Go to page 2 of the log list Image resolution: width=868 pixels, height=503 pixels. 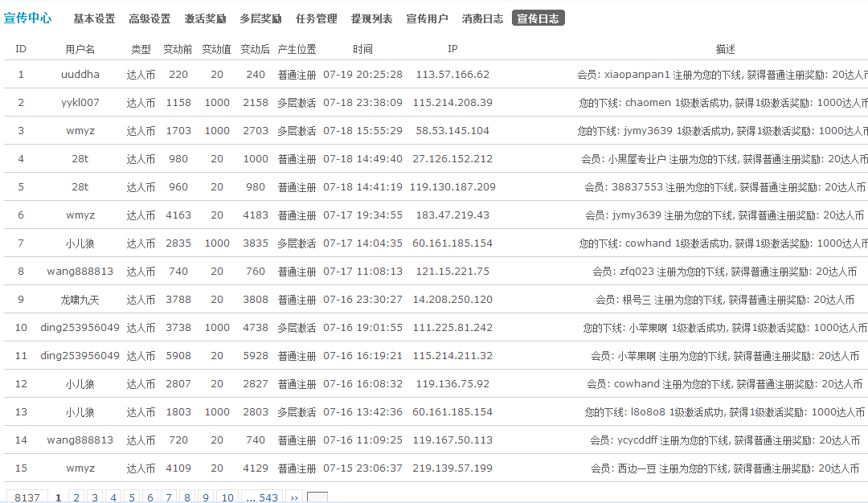coord(76,497)
